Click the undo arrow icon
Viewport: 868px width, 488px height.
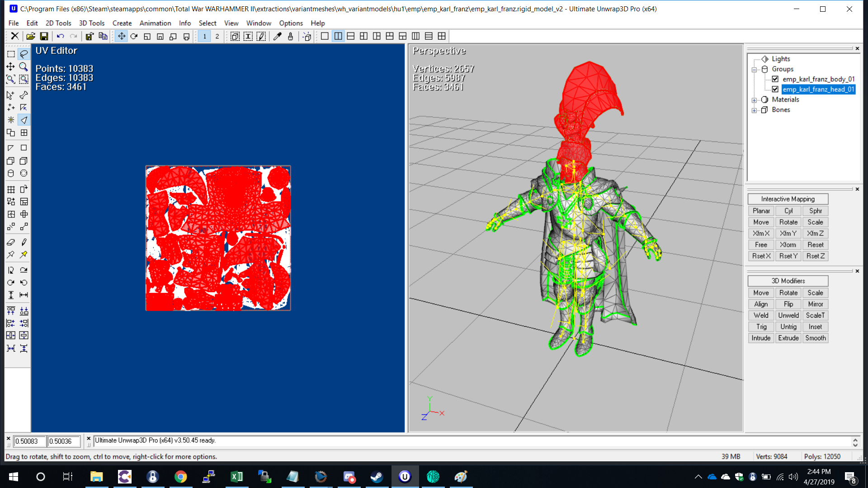pos(60,36)
